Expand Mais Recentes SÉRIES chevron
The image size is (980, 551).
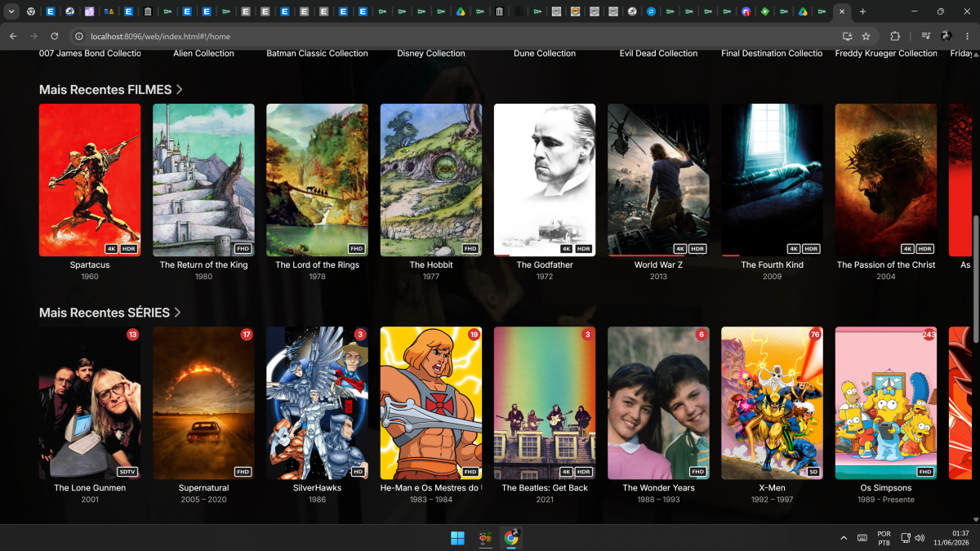tap(177, 313)
